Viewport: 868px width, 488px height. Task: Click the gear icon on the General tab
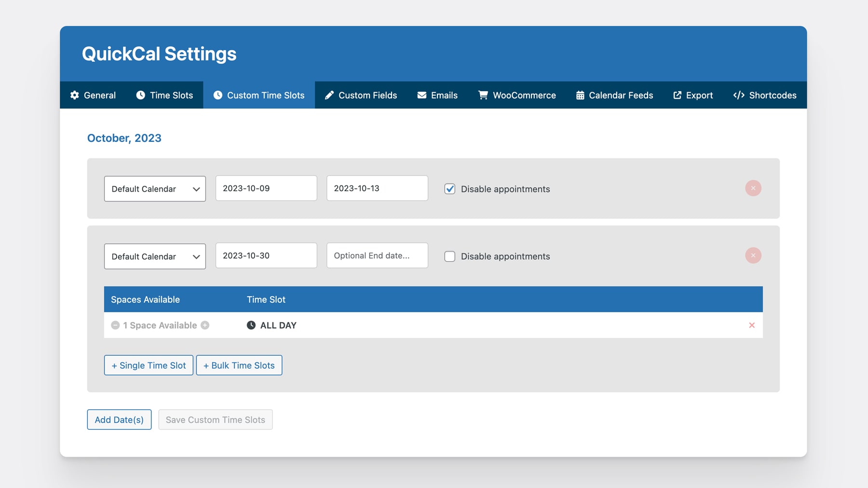pyautogui.click(x=75, y=95)
